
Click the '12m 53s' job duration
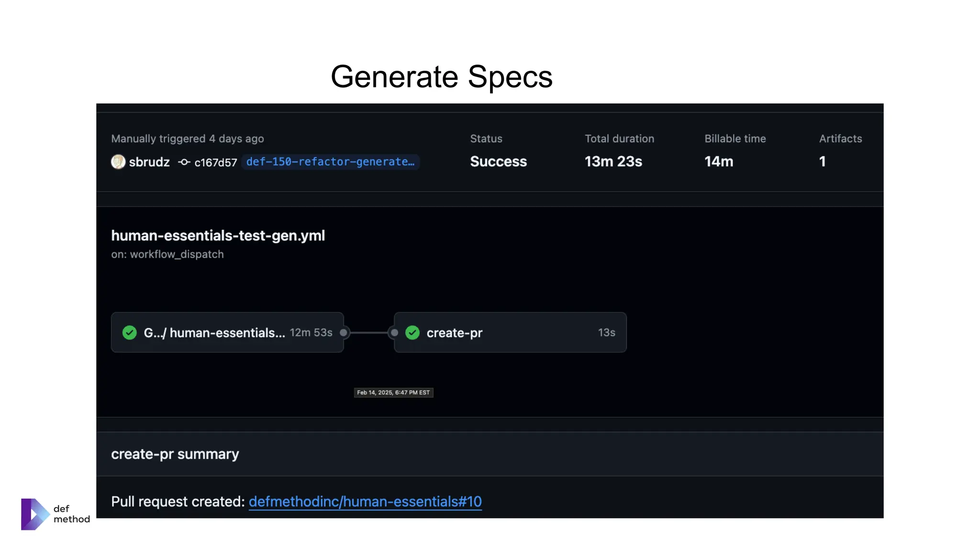311,332
